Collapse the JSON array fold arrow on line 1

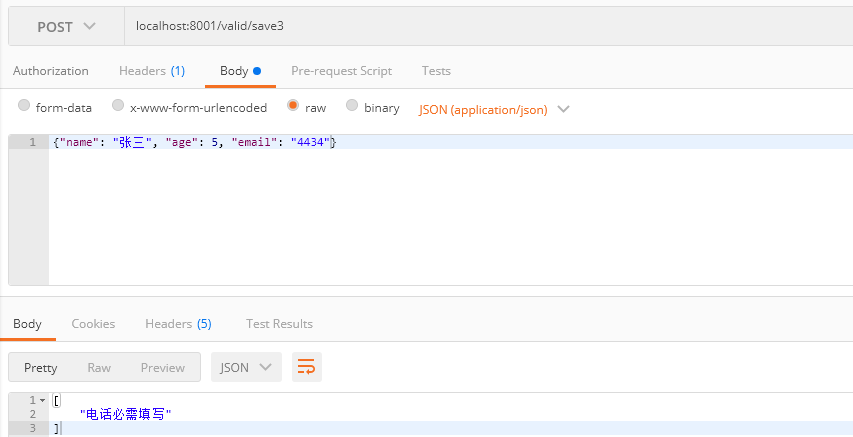(x=42, y=400)
